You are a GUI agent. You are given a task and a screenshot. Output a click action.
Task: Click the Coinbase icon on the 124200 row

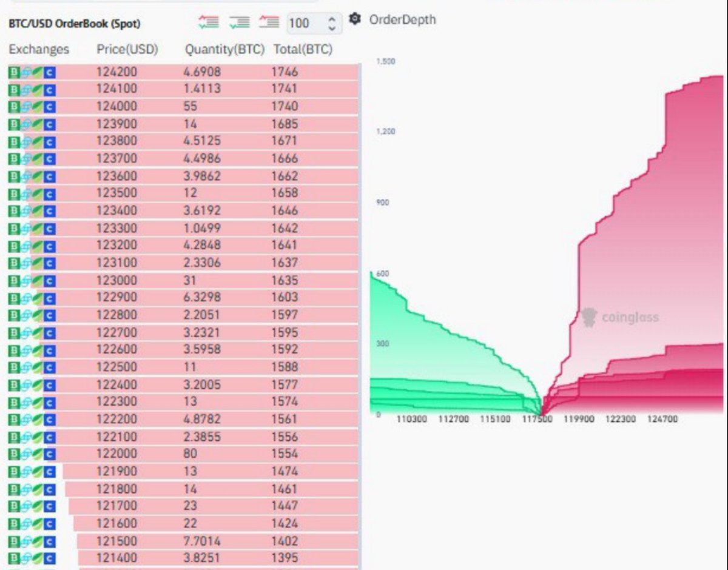[50, 72]
